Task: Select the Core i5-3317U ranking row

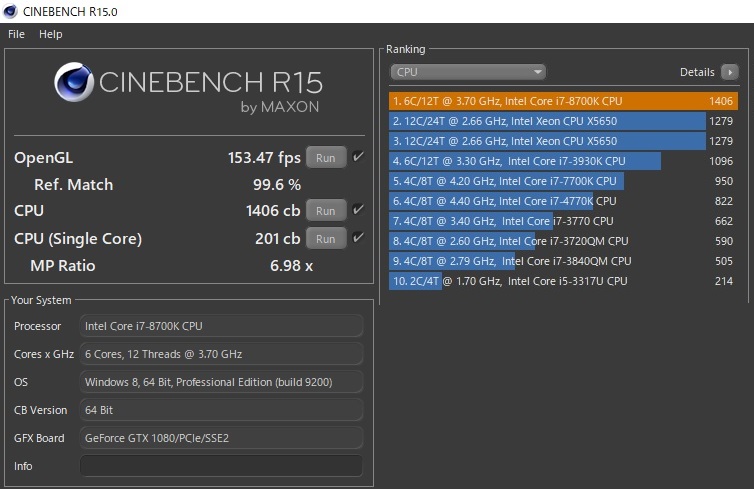Action: (563, 281)
